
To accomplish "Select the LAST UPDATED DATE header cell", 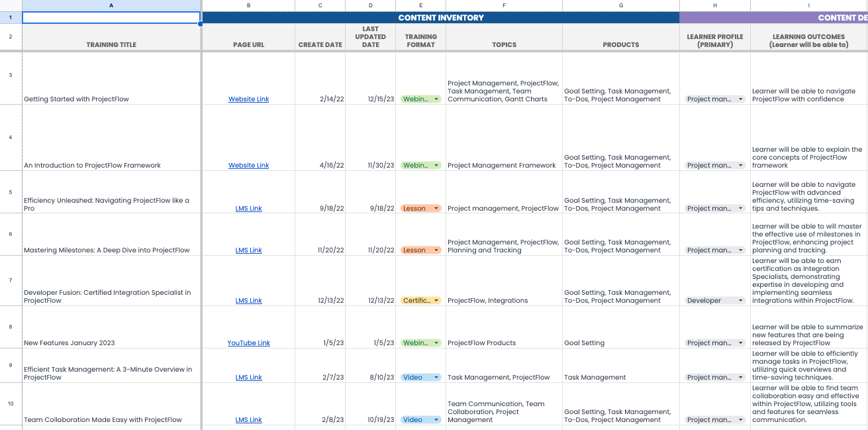I will pyautogui.click(x=371, y=38).
